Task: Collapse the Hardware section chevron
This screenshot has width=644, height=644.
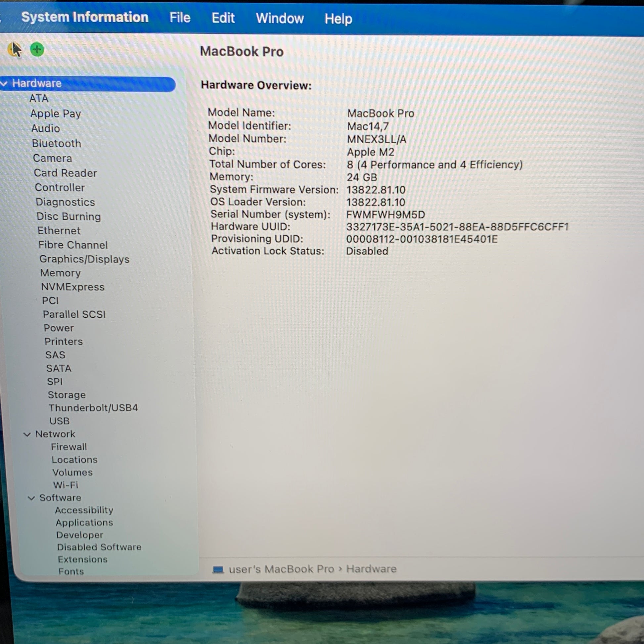Action: [4, 83]
